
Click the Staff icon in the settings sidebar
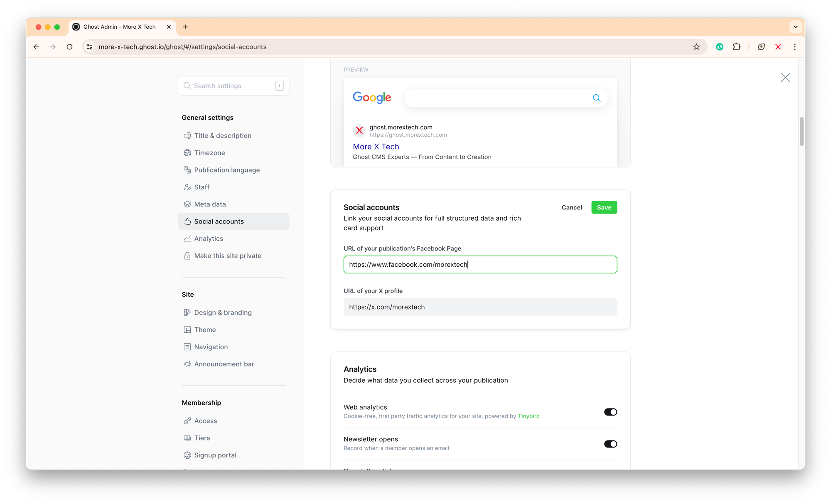coord(187,187)
